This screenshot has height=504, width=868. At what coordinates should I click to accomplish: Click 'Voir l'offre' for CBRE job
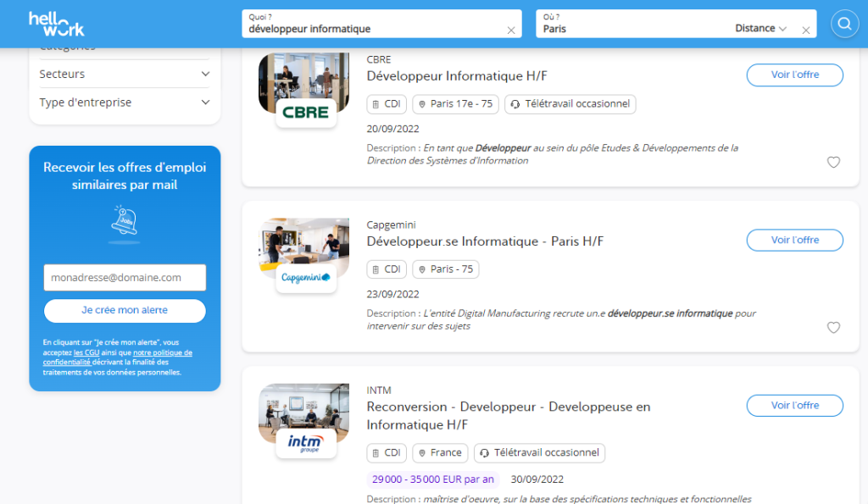[x=794, y=75]
